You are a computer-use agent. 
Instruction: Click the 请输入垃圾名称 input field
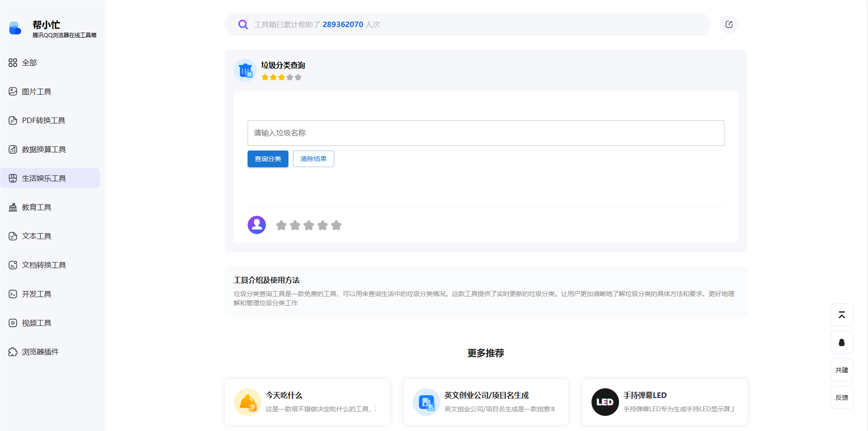(485, 133)
